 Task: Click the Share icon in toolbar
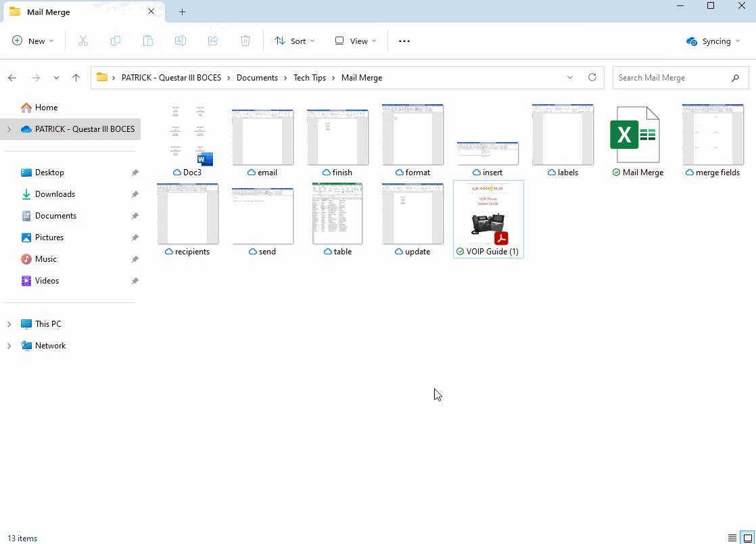tap(212, 41)
